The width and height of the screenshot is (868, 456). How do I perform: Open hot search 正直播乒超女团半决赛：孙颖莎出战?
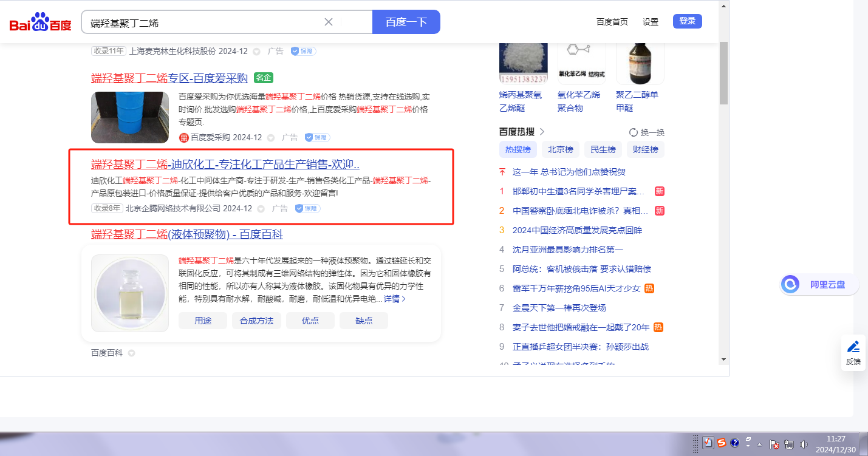pos(581,347)
